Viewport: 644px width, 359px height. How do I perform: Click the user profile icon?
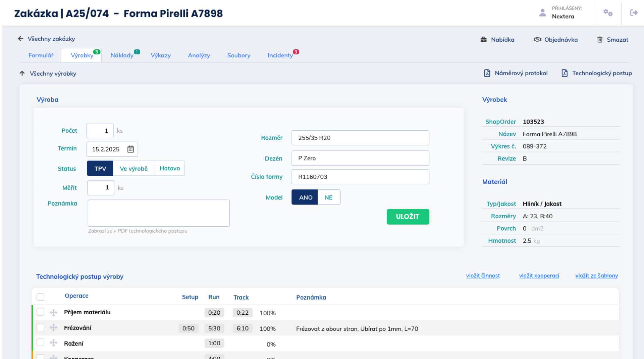click(542, 13)
